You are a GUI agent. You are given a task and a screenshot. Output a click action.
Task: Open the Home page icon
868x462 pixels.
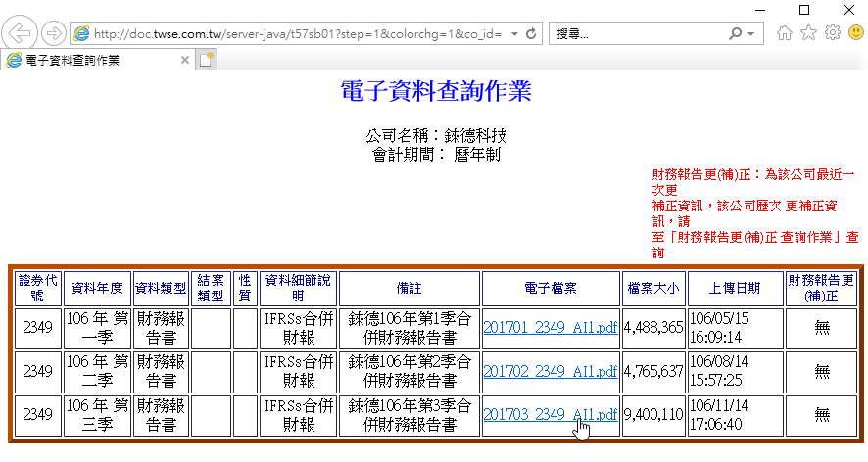coord(785,33)
